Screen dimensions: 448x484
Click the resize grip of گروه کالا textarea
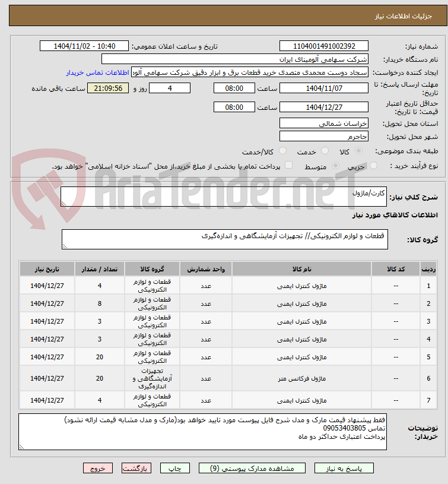click(x=65, y=246)
